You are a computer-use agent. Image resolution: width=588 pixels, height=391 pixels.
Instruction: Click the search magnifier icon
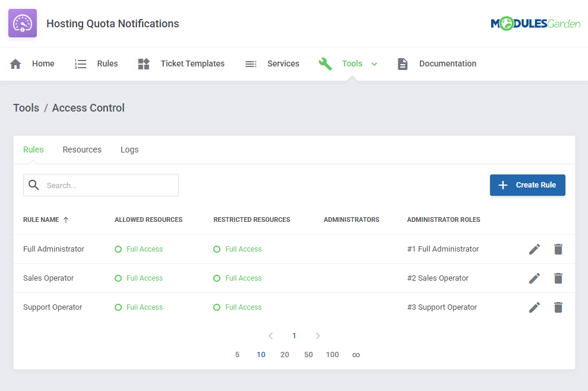coord(34,185)
